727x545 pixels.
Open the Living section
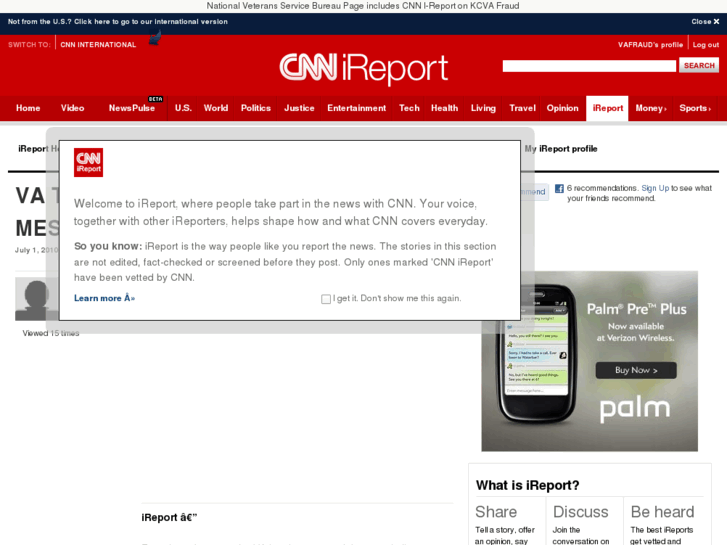[483, 108]
